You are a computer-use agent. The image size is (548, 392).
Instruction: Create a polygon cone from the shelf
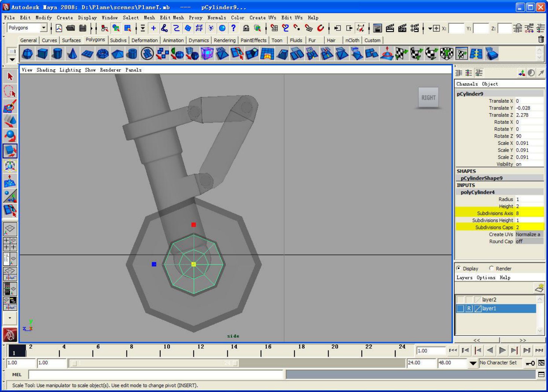pyautogui.click(x=72, y=54)
